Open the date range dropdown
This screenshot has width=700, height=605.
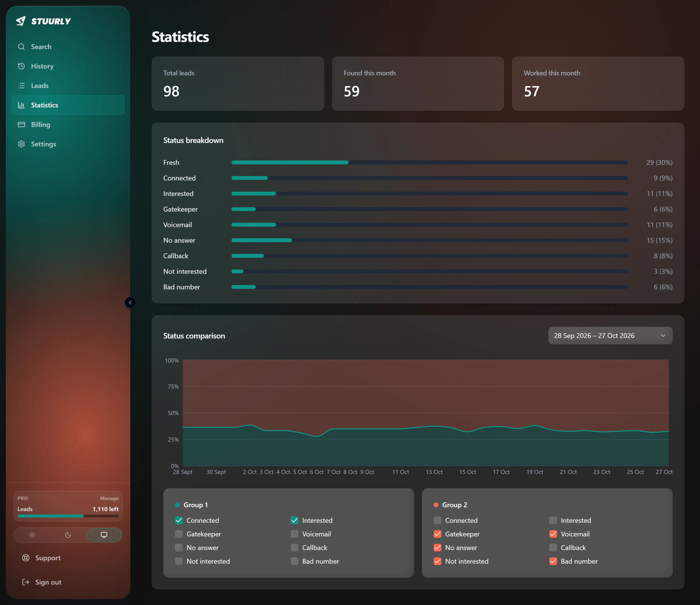tap(610, 336)
